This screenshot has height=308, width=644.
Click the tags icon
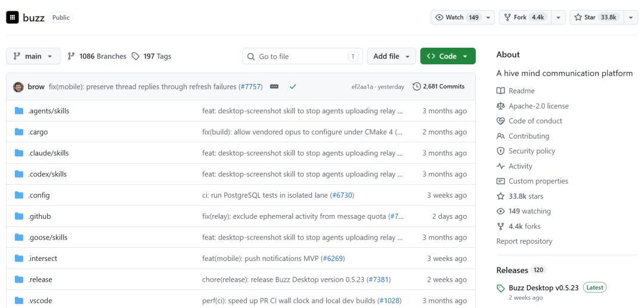pyautogui.click(x=135, y=56)
